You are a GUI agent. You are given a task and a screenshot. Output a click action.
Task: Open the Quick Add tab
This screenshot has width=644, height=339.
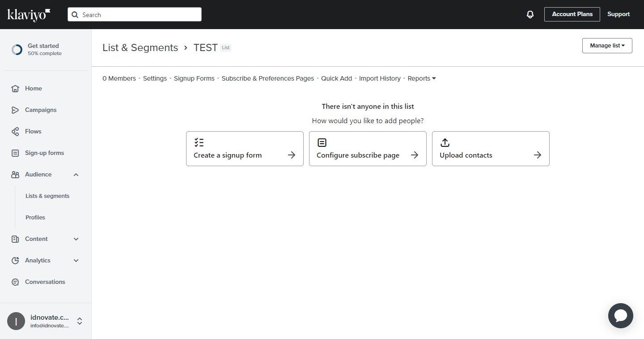pyautogui.click(x=336, y=78)
